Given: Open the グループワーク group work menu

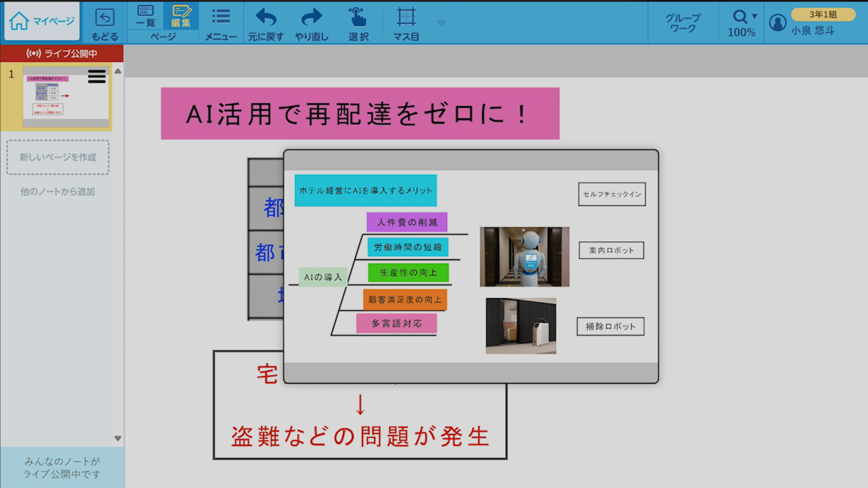Looking at the screenshot, I should tap(683, 23).
